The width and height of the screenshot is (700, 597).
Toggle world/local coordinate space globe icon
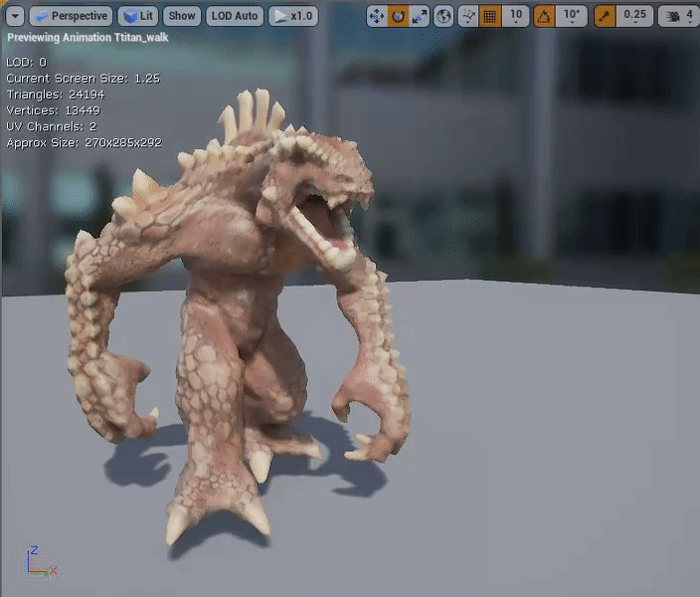443,17
